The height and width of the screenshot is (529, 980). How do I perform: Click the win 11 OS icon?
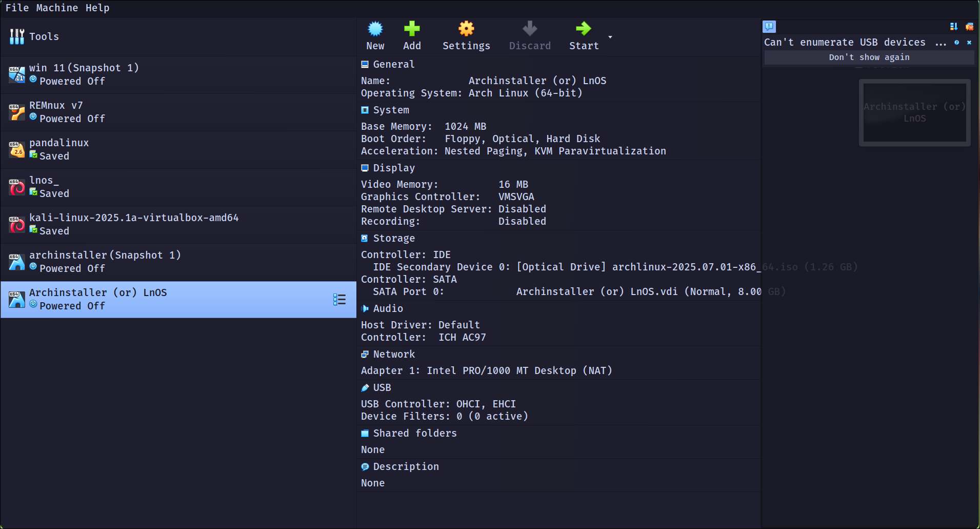point(17,75)
